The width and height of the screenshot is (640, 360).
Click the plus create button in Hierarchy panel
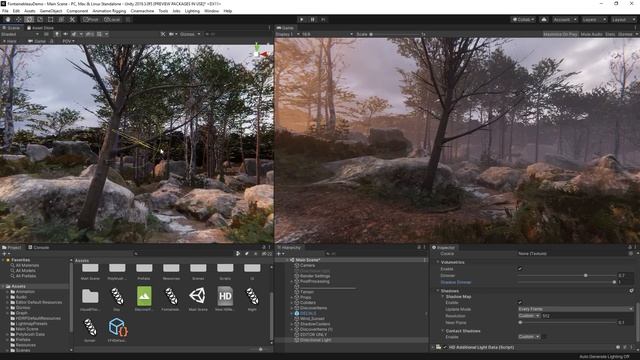(280, 253)
